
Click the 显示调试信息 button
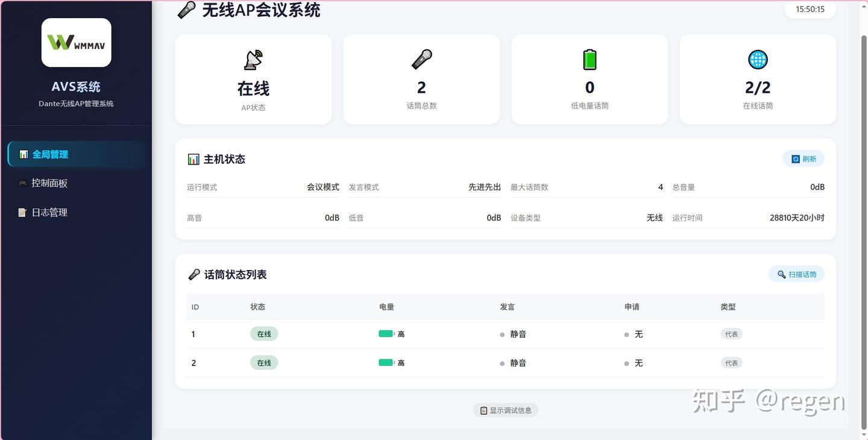[506, 410]
